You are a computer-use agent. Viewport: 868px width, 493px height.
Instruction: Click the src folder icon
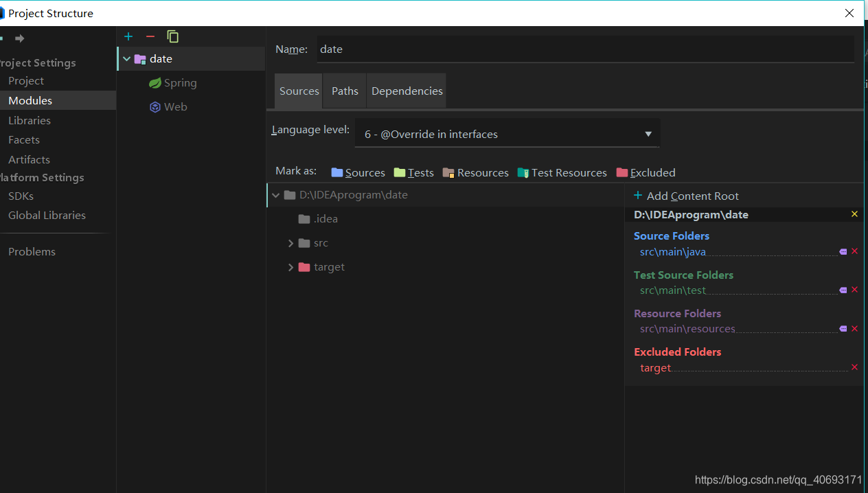coord(304,243)
